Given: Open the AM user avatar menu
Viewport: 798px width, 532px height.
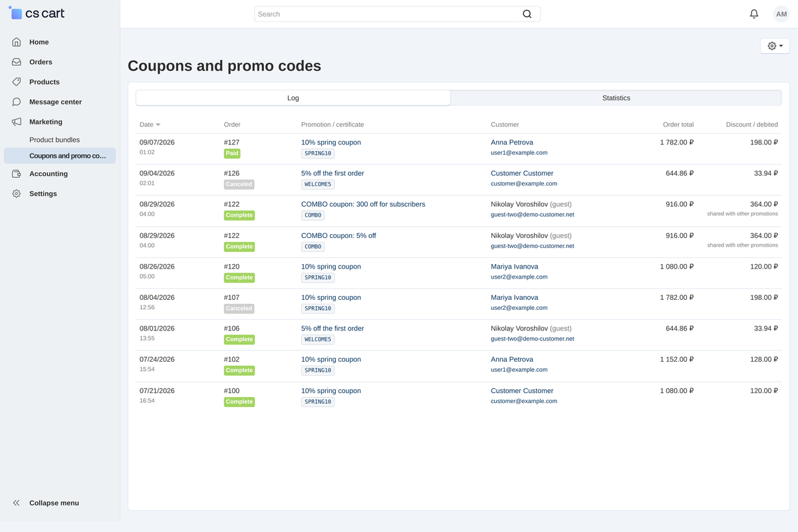Looking at the screenshot, I should [781, 14].
